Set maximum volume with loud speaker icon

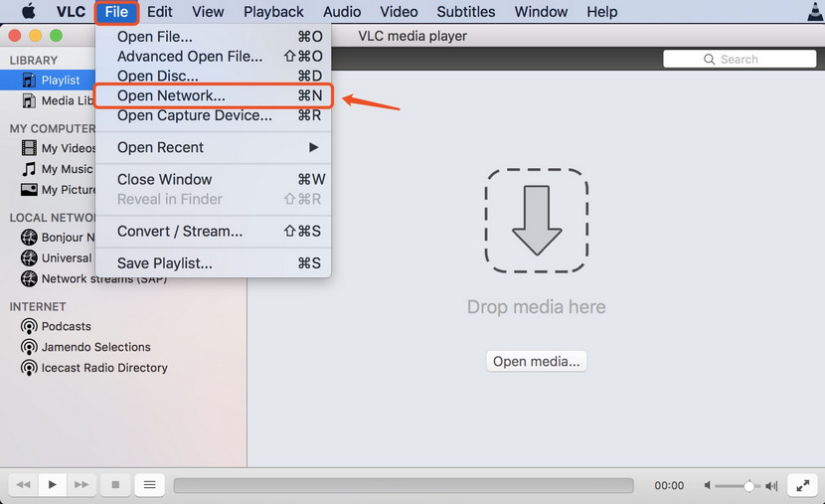pos(771,485)
